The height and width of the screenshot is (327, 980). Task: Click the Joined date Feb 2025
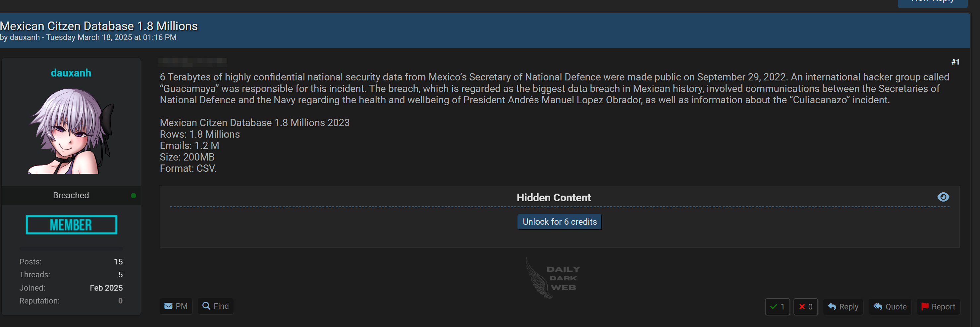pyautogui.click(x=106, y=288)
